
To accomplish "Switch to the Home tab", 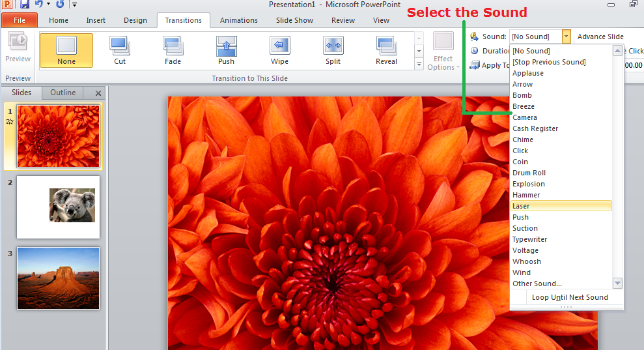I will 59,20.
